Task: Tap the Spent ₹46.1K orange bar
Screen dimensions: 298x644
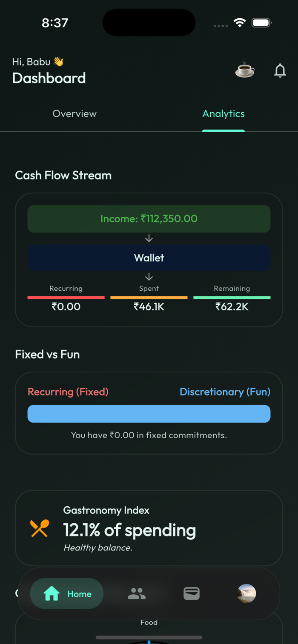Action: coord(149,298)
